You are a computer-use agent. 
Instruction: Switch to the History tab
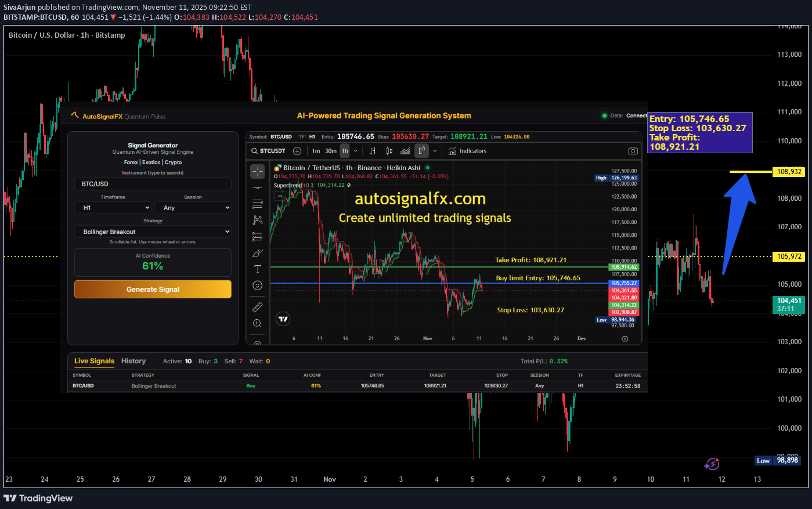133,361
